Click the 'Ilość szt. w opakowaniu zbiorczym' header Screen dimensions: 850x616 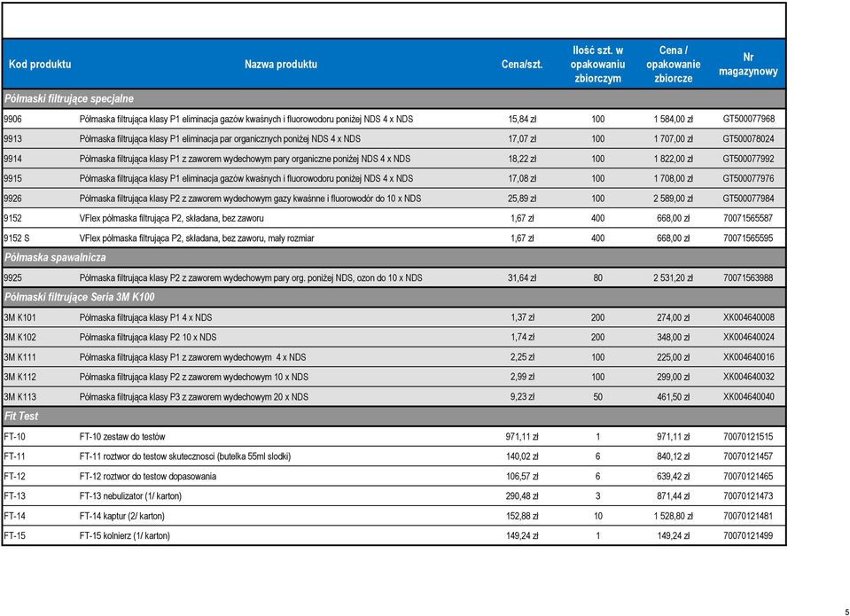(x=598, y=64)
